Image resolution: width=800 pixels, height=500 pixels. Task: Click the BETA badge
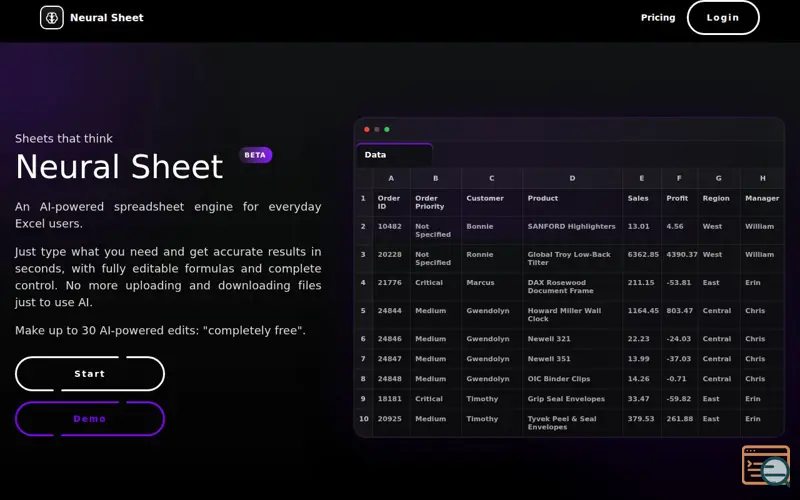tap(255, 155)
